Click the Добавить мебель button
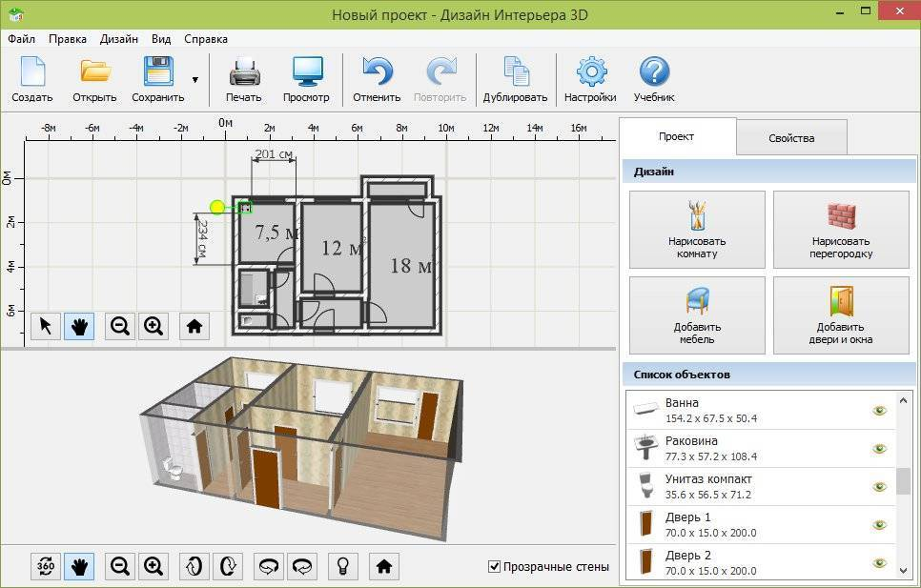The image size is (921, 588). point(697,315)
